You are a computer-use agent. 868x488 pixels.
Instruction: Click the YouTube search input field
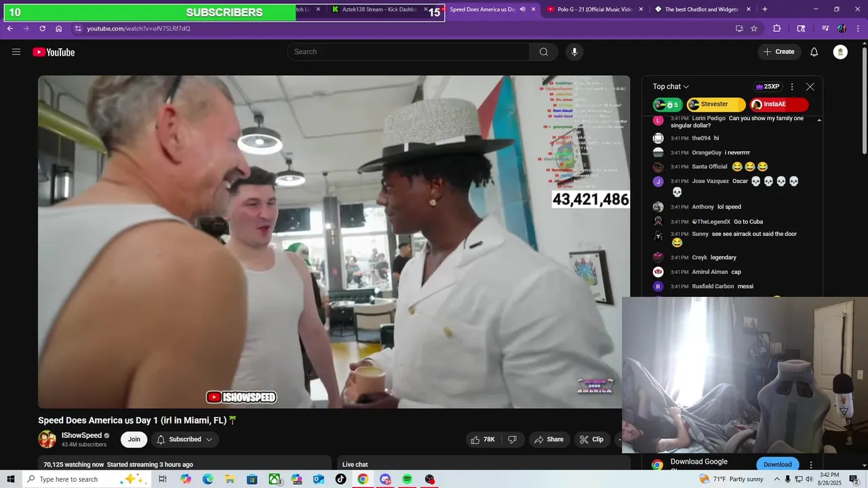[x=409, y=52]
